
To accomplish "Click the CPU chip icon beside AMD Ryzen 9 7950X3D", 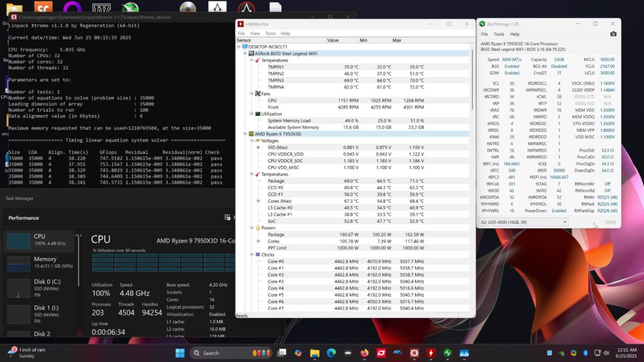I will (251, 134).
